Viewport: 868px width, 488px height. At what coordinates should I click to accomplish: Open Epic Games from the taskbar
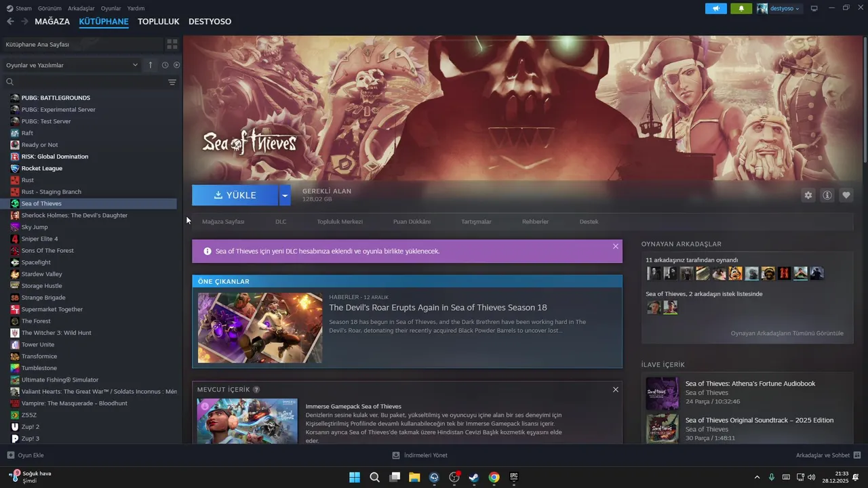tap(514, 477)
